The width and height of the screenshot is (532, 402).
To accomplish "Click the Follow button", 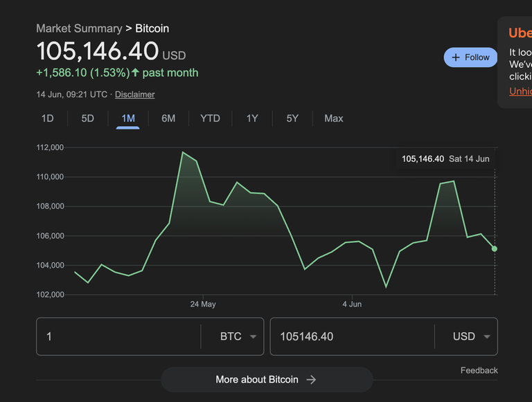I will pos(470,57).
